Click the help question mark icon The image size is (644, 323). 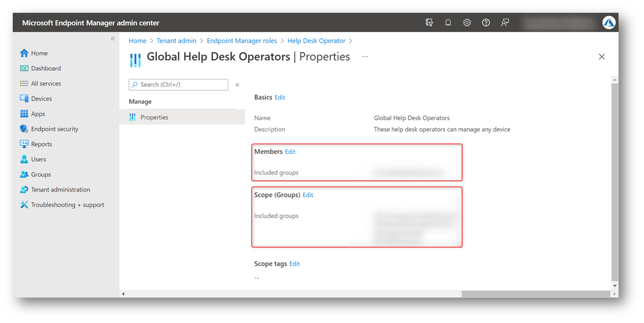pyautogui.click(x=486, y=22)
